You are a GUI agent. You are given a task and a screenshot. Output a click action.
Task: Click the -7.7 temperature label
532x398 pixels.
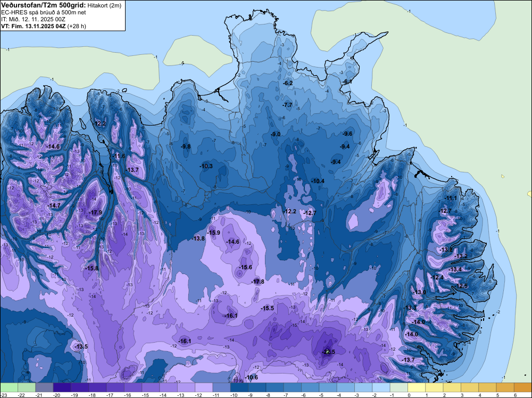[x=287, y=105]
